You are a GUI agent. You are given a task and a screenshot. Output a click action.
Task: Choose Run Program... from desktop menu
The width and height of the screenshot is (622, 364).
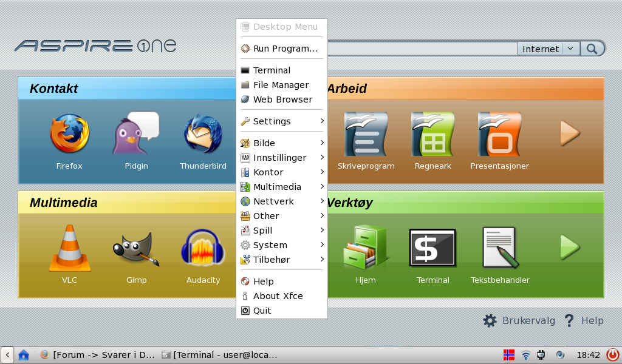tap(282, 49)
